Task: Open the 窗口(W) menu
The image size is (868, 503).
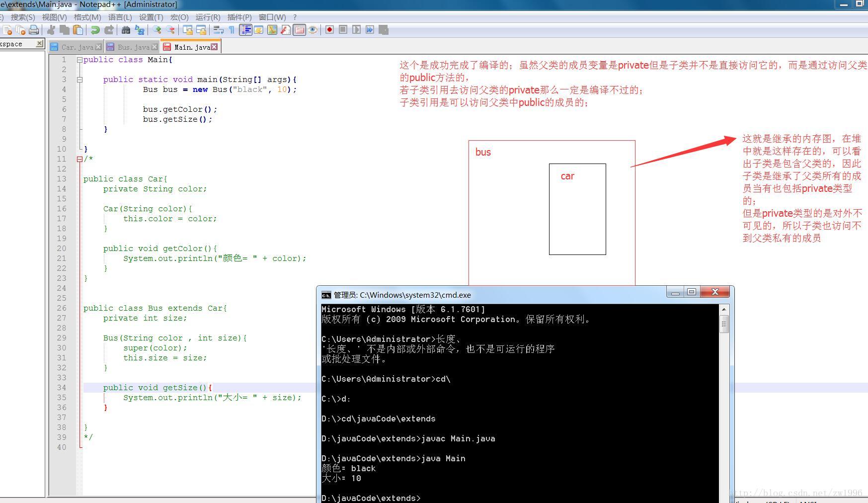Action: [x=272, y=17]
